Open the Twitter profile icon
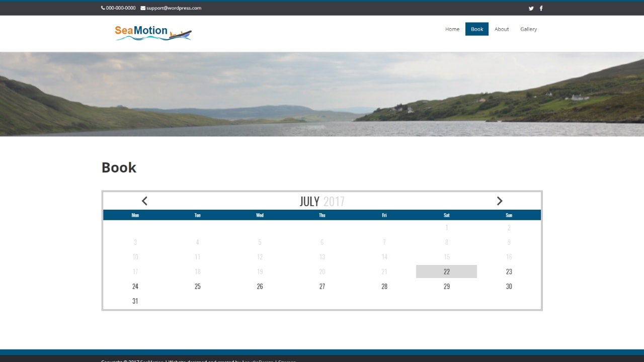Image resolution: width=644 pixels, height=362 pixels. [x=531, y=9]
